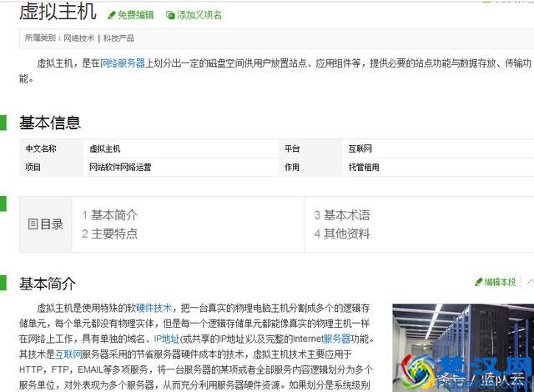534x392 pixels.
Task: Click the 基本简介 section heading
Action: point(48,284)
